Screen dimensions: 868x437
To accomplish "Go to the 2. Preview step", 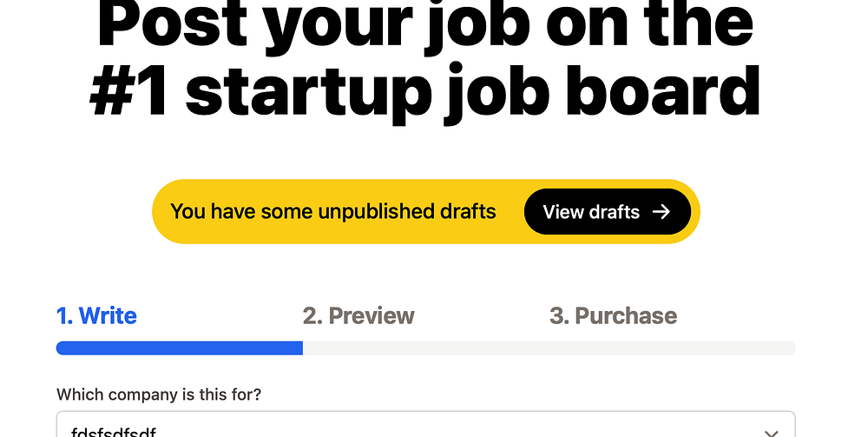I will 358,315.
